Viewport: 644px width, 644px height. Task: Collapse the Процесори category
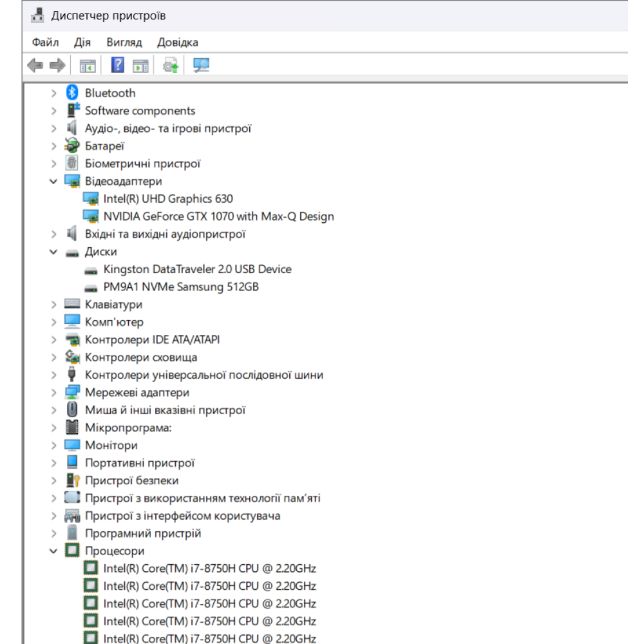point(53,551)
